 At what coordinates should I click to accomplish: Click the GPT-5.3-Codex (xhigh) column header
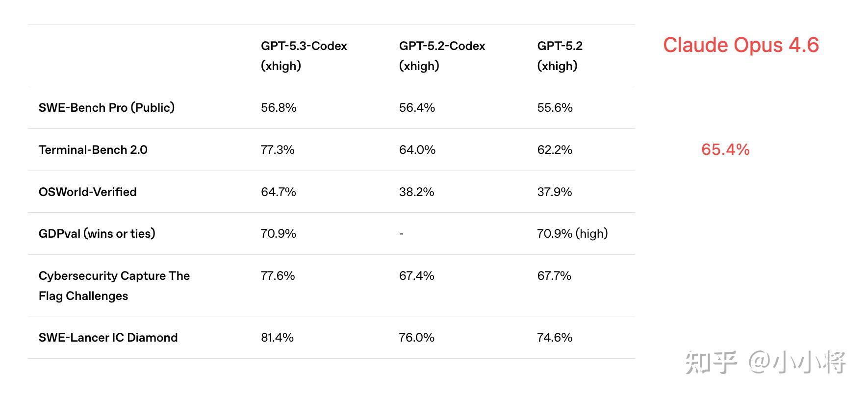[x=304, y=56]
